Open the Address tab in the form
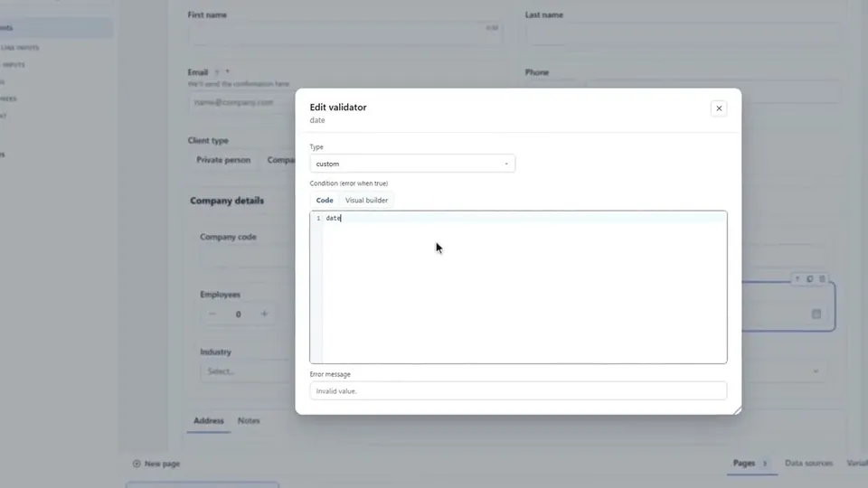Screen dimensions: 868x488 (209, 420)
